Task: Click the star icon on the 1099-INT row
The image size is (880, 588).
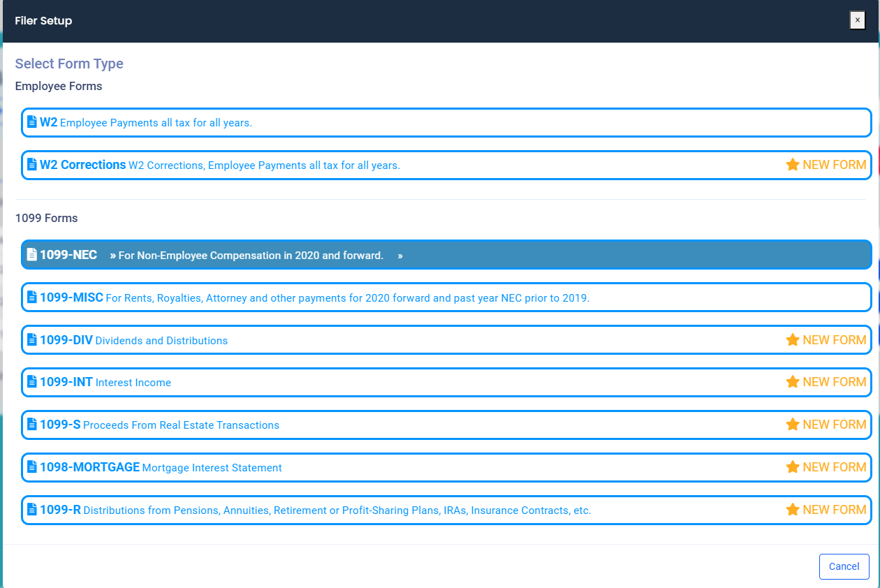Action: (793, 382)
